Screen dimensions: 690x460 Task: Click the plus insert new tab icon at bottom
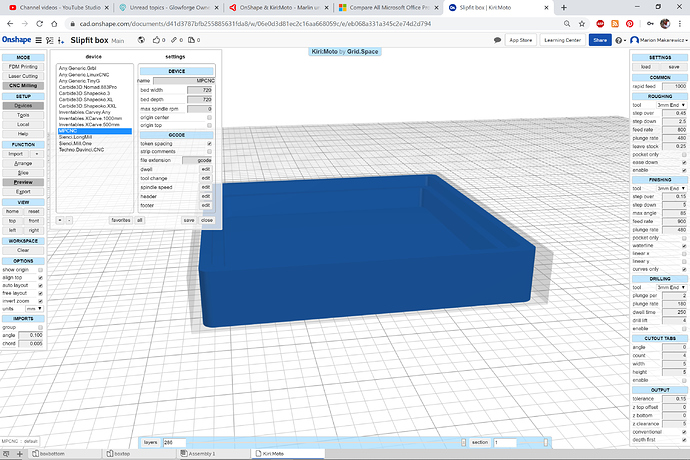(19, 453)
